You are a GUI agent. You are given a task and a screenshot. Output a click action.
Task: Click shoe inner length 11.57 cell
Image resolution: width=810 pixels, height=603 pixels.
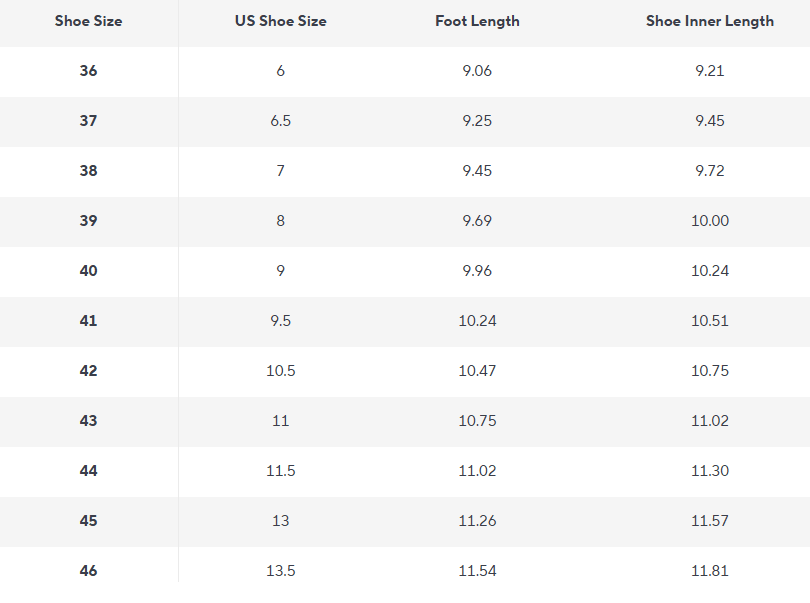click(710, 521)
